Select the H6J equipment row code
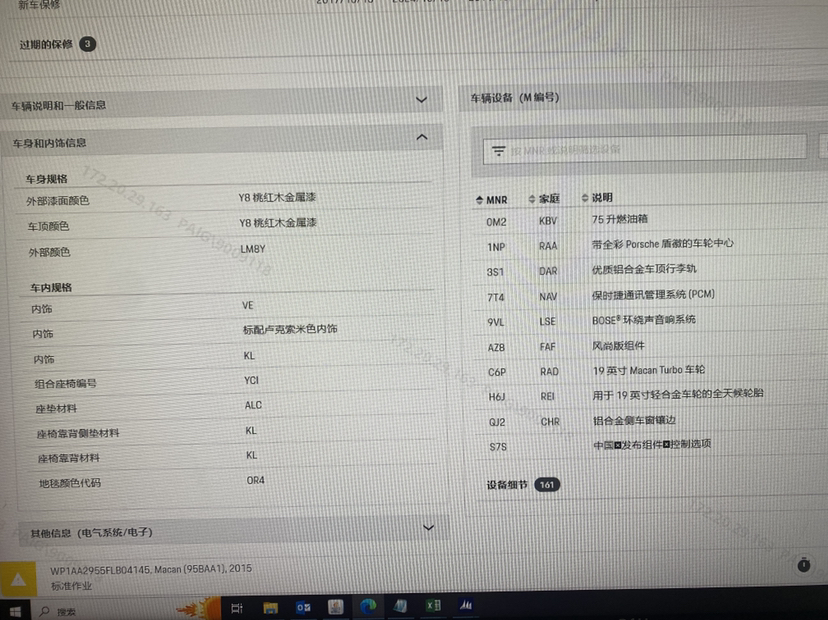The width and height of the screenshot is (828, 620). point(497,397)
